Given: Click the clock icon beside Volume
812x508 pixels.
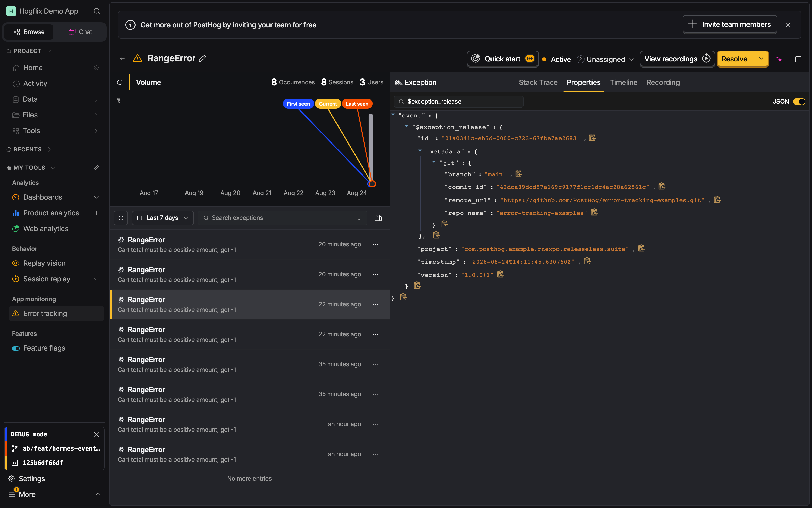Looking at the screenshot, I should [120, 82].
